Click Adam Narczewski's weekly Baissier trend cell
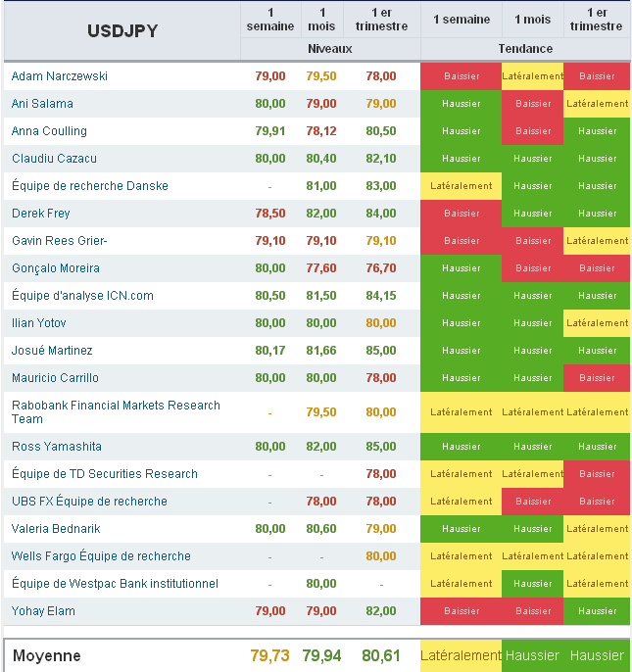This screenshot has height=672, width=632. point(461,76)
